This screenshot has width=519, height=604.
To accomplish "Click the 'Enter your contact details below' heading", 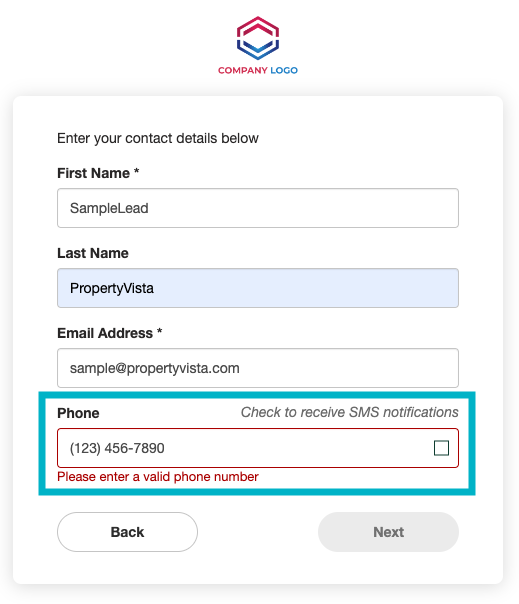I will [158, 138].
